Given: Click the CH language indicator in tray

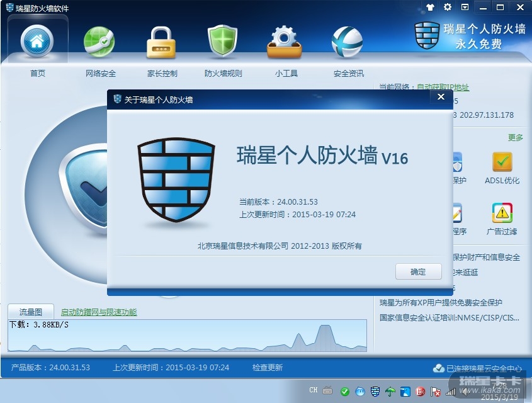Looking at the screenshot, I should tap(314, 390).
